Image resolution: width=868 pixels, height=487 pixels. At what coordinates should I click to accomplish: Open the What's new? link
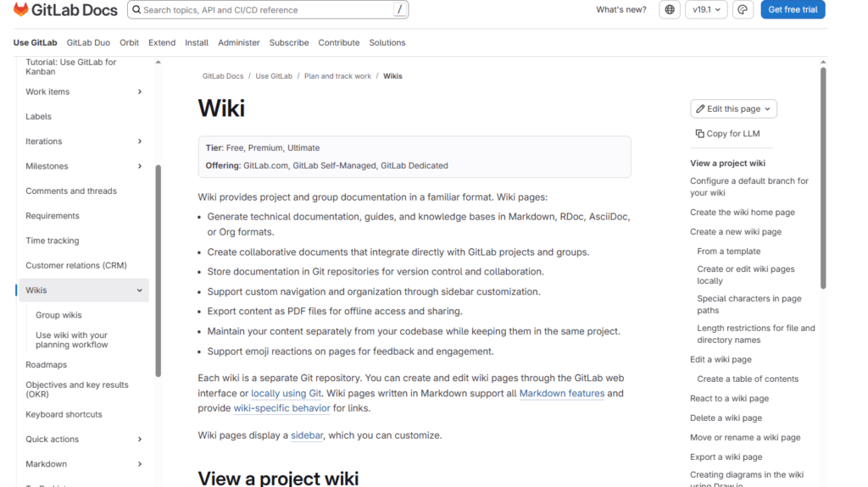click(621, 9)
